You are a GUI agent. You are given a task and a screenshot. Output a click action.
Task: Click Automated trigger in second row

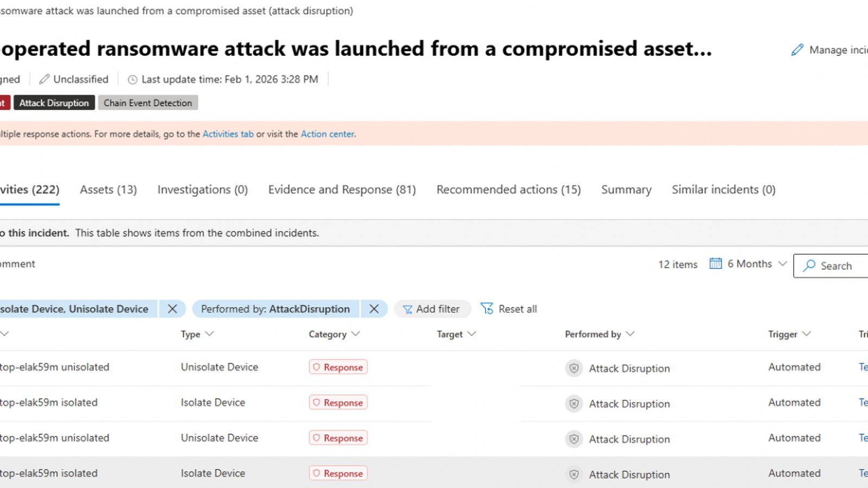tap(794, 402)
